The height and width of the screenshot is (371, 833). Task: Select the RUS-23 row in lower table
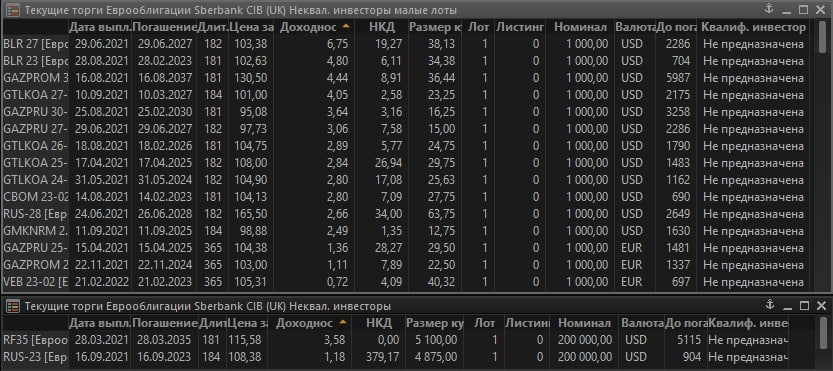click(x=396, y=357)
